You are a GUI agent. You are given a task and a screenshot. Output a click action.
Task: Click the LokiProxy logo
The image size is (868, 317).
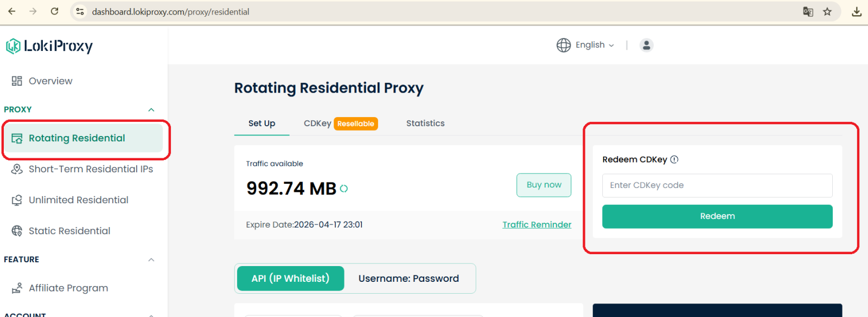pos(49,46)
